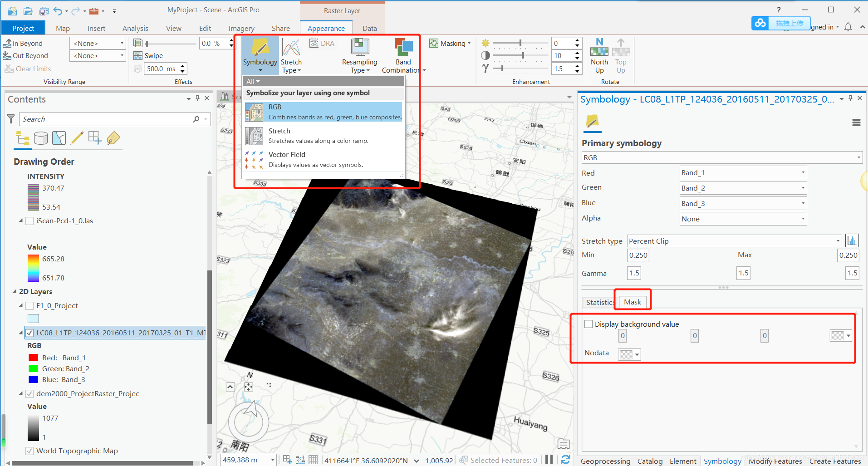
Task: Select the Stretch Type tool
Action: pos(291,54)
